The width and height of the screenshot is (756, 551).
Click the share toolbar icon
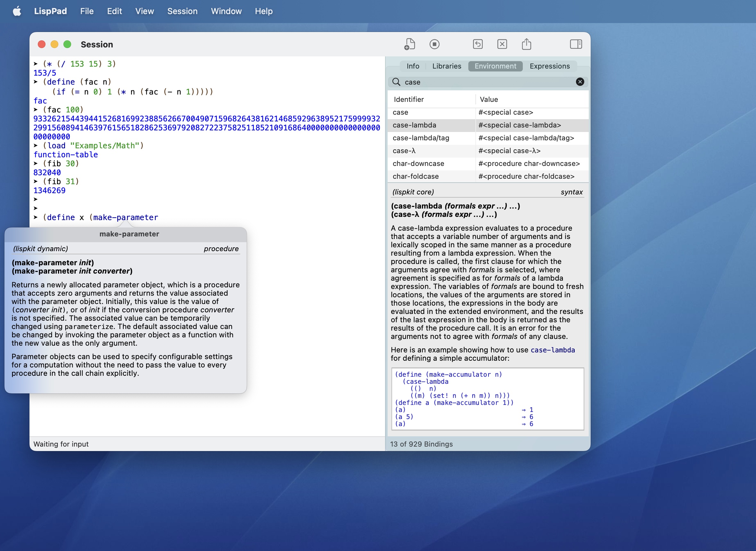click(x=526, y=44)
